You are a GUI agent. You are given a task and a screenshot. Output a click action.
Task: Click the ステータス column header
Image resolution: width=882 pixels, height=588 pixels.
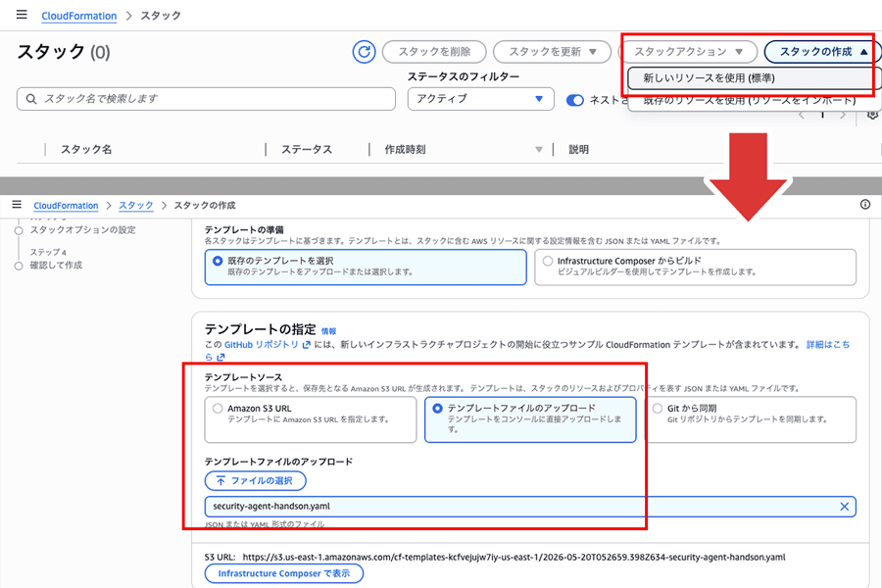(x=307, y=150)
